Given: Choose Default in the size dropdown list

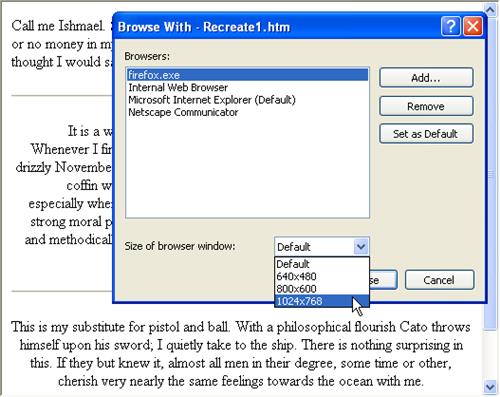Looking at the screenshot, I should (x=322, y=264).
